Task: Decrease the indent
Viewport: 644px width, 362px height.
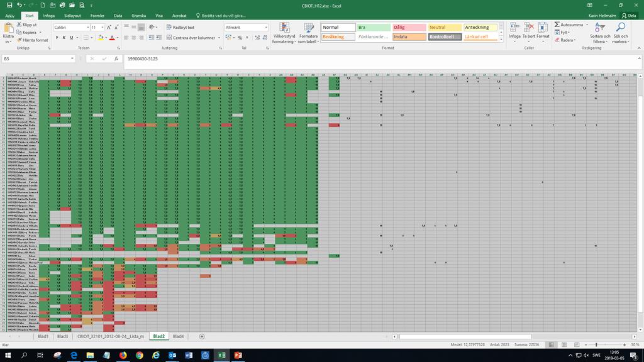Action: tap(152, 37)
